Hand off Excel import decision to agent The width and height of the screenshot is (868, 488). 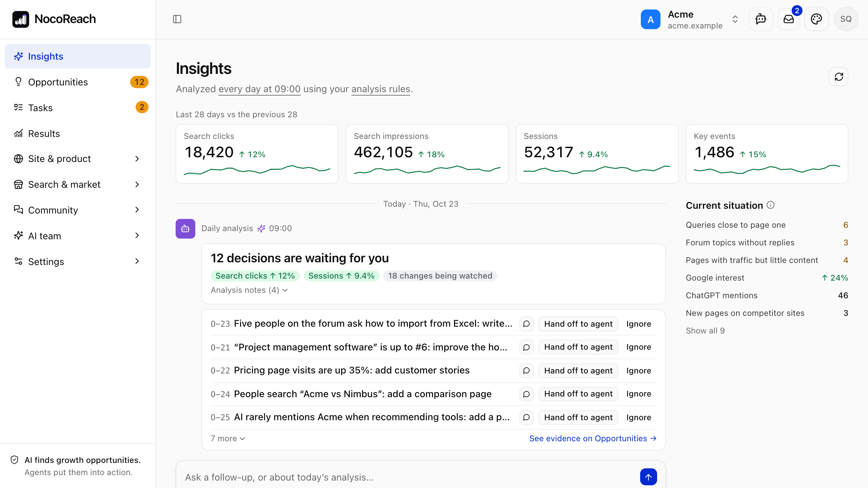(578, 324)
